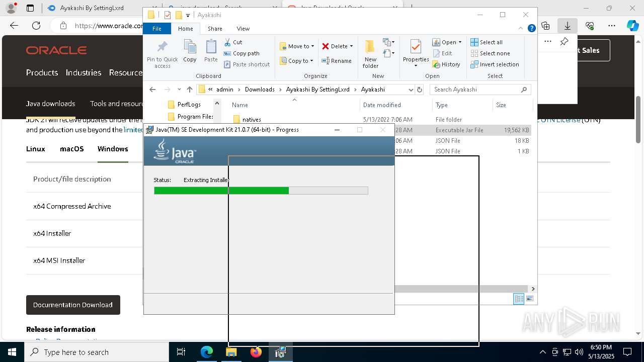Viewport: 644px width, 362px height.
Task: Open the File tab in Explorer
Action: (157, 29)
